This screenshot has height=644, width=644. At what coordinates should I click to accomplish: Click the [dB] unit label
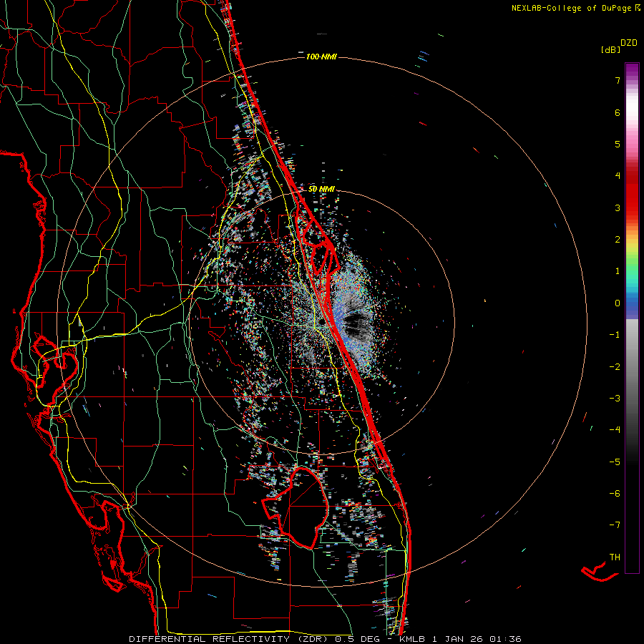click(610, 49)
